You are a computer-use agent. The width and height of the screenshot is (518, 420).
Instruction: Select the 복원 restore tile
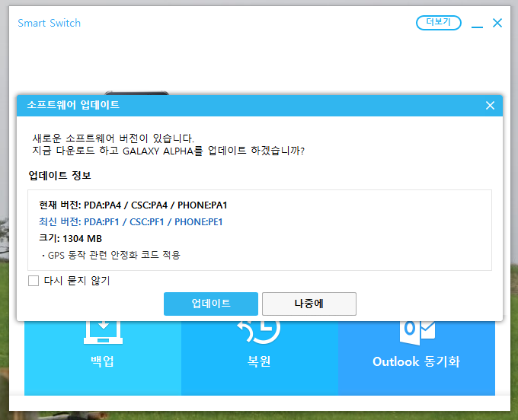coord(259,358)
